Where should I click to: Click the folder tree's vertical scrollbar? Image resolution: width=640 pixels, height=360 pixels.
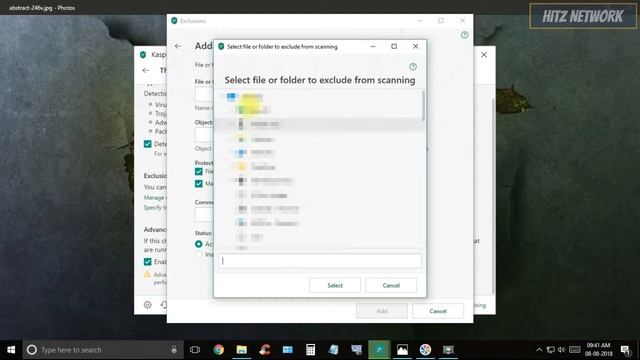point(423,106)
